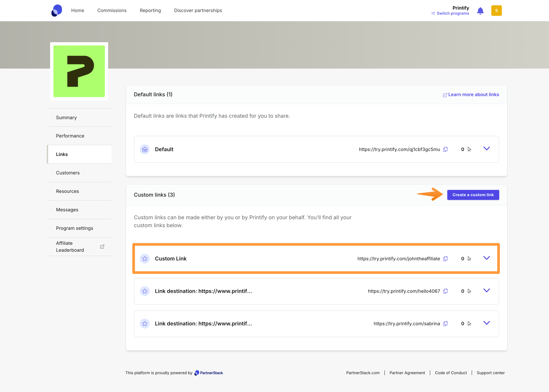
Task: Select Links in the sidebar
Action: coord(79,154)
